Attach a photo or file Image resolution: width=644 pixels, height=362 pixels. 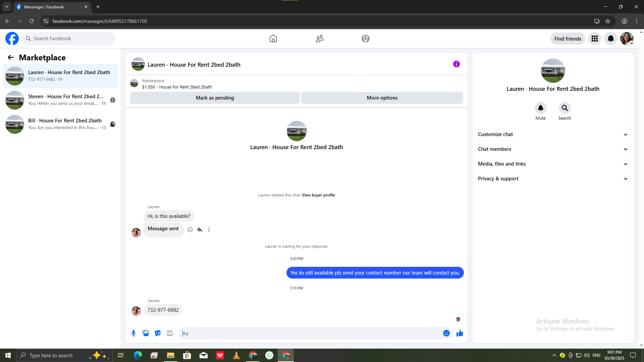click(146, 333)
